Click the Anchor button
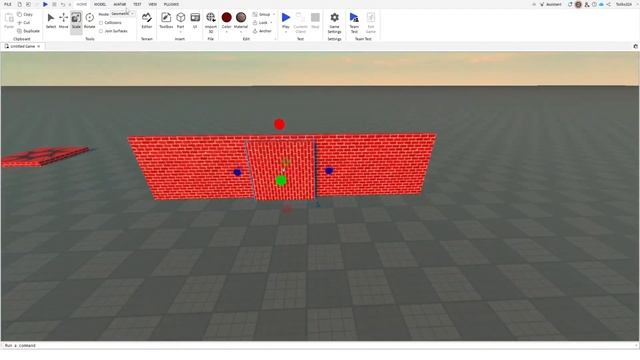 [x=262, y=31]
